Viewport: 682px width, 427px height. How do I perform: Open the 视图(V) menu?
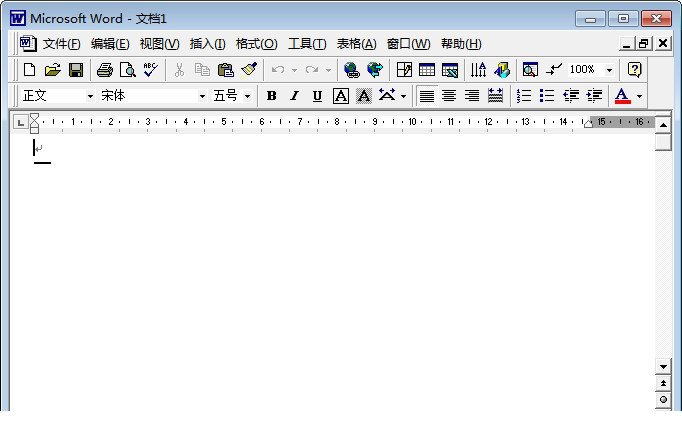pyautogui.click(x=159, y=44)
